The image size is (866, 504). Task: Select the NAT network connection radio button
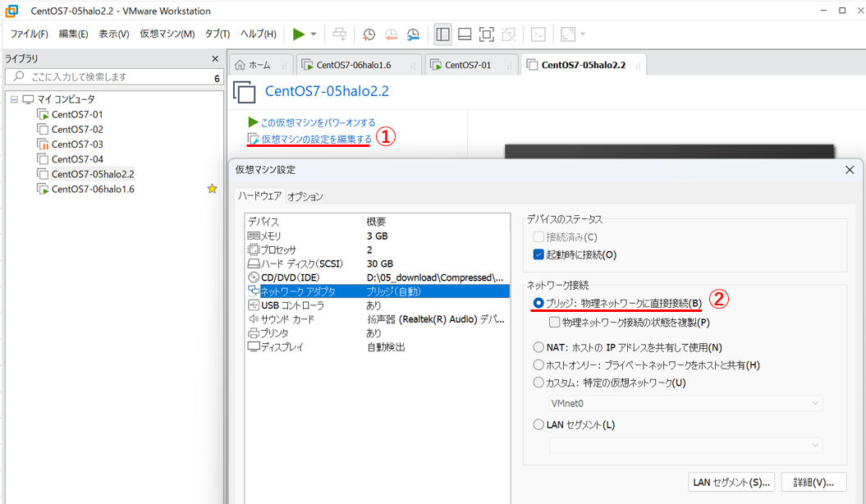point(538,347)
